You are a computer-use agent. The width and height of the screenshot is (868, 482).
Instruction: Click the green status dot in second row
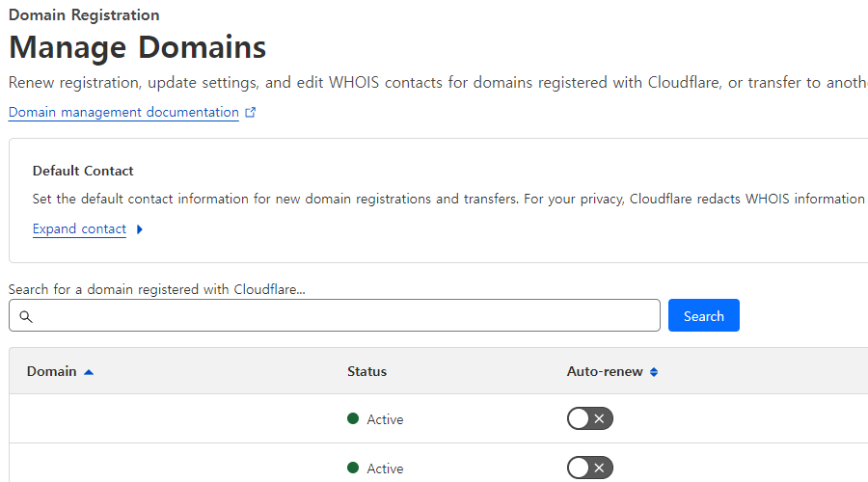[x=353, y=469]
